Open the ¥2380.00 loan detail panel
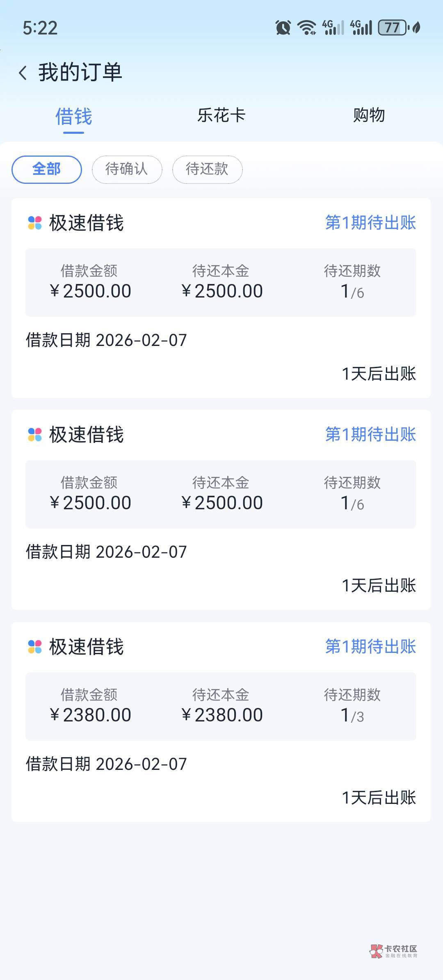Viewport: 443px width, 980px height. [221, 706]
